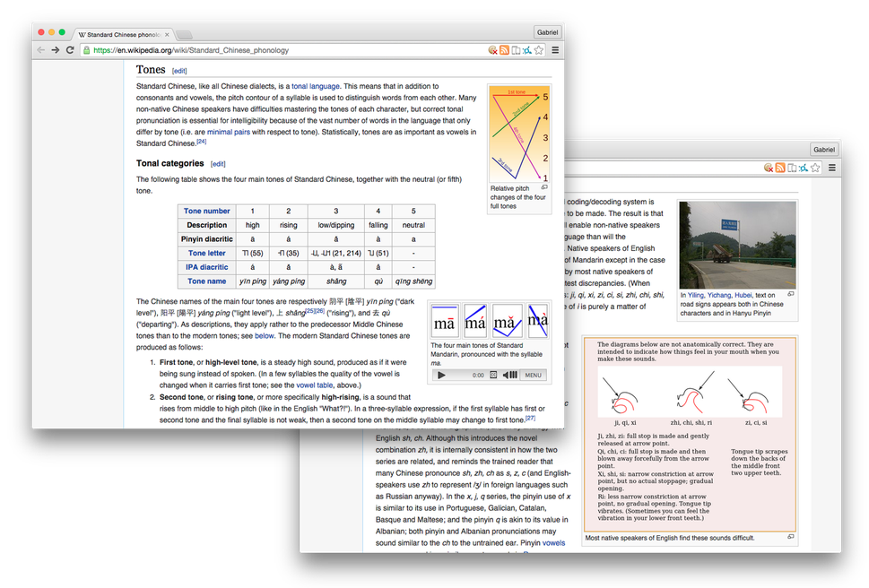Click the first tone mā image
Image resolution: width=869 pixels, height=588 pixels.
tap(444, 321)
